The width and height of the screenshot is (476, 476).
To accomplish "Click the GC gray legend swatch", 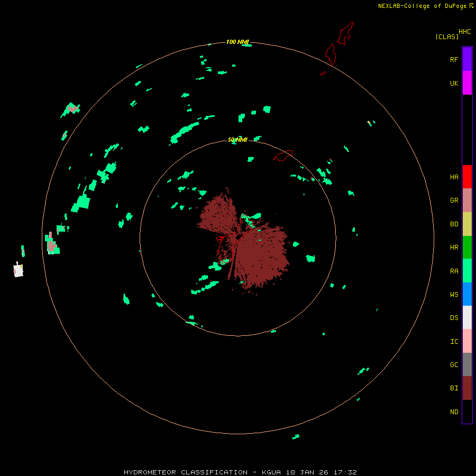I will 467,364.
